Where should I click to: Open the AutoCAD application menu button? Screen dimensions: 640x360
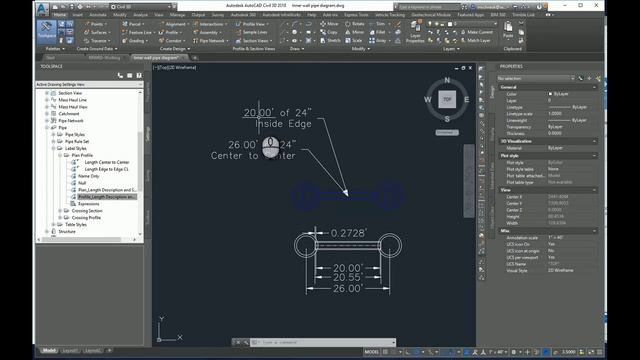[42, 9]
